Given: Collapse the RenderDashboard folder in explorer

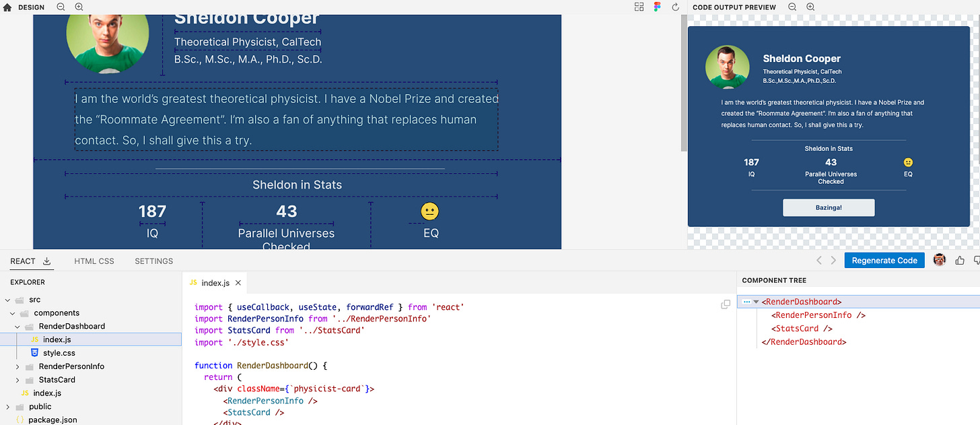Looking at the screenshot, I should 18,326.
